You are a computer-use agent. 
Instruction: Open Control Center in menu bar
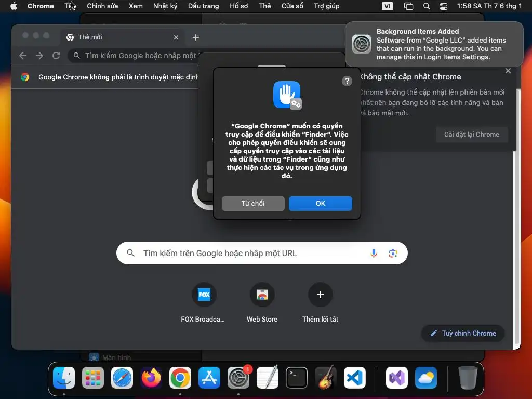[444, 6]
